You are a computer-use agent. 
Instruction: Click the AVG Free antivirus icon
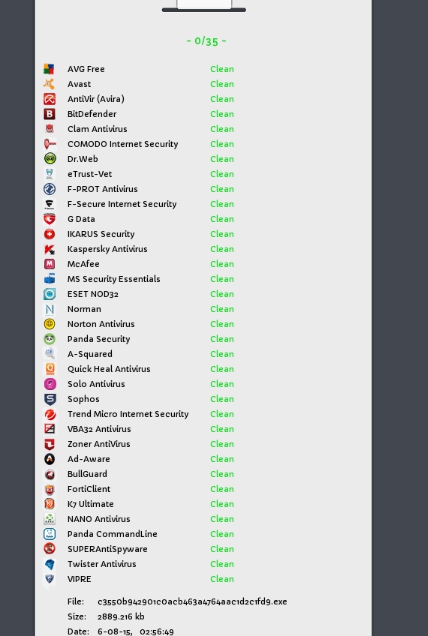point(49,69)
